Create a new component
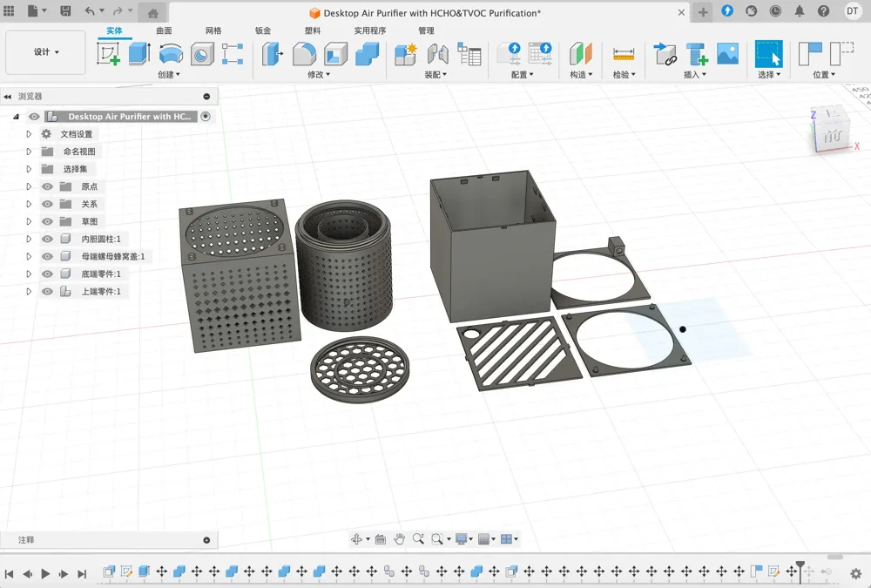The image size is (871, 588). click(x=406, y=54)
